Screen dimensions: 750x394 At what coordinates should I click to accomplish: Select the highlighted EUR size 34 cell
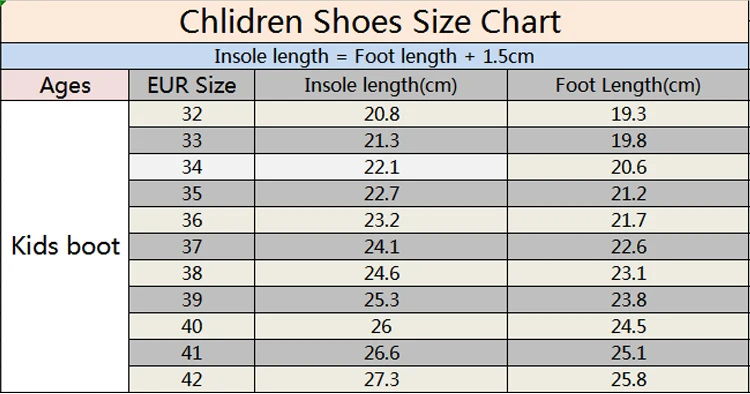192,167
